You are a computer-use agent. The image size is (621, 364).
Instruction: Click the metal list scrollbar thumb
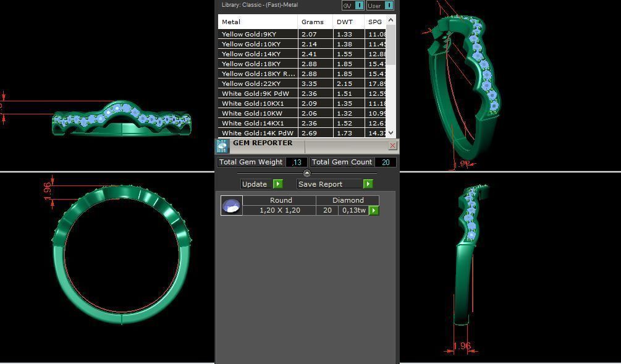pyautogui.click(x=391, y=44)
